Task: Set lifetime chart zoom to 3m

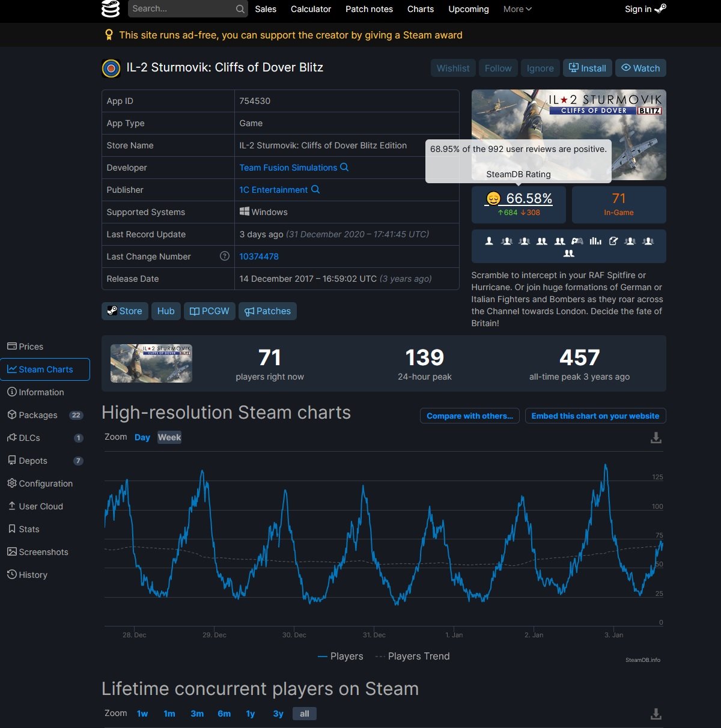Action: pyautogui.click(x=197, y=714)
